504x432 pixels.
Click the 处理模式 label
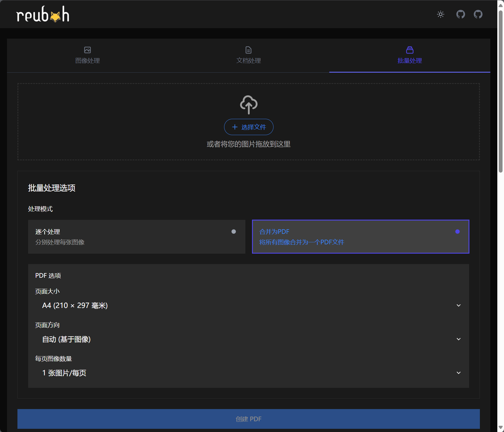point(40,209)
